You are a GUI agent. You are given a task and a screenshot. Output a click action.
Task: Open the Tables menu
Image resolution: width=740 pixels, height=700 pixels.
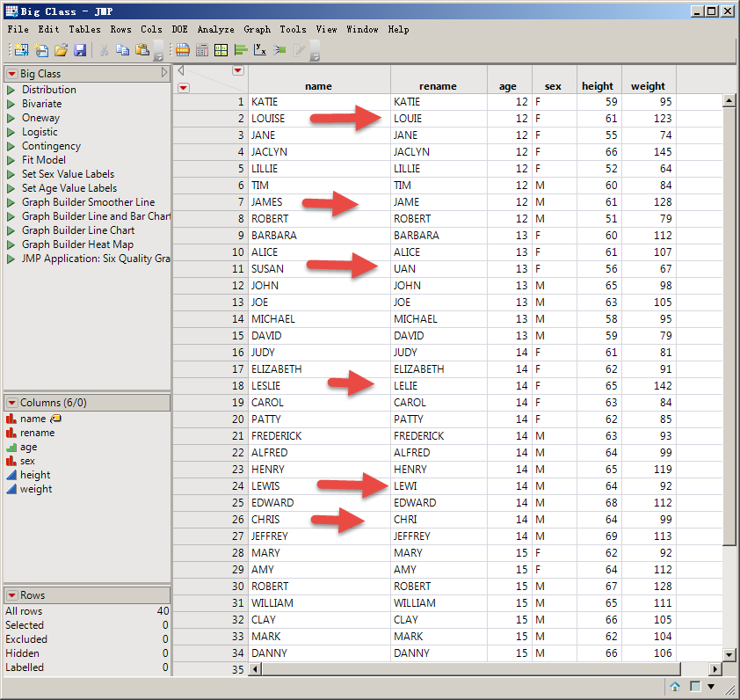click(x=84, y=29)
